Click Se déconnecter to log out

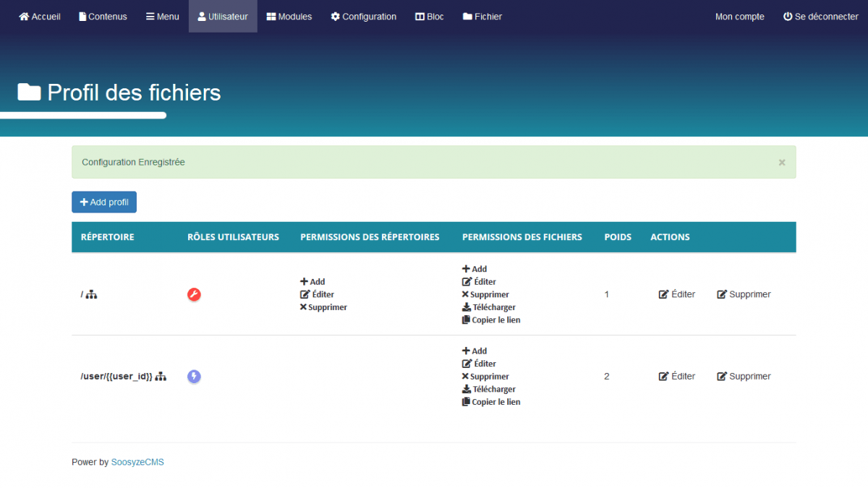click(x=821, y=17)
